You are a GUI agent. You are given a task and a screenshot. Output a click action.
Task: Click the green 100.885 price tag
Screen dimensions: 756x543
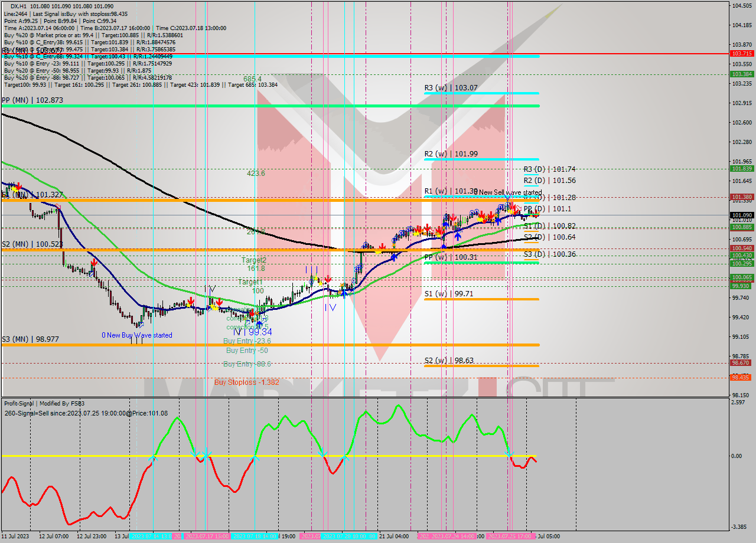pos(742,227)
